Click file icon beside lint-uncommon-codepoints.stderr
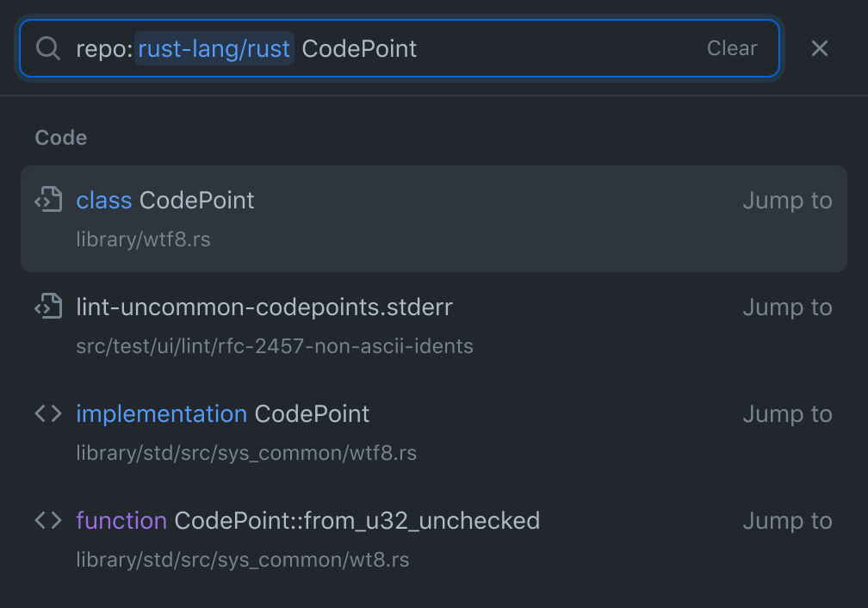 [x=48, y=307]
